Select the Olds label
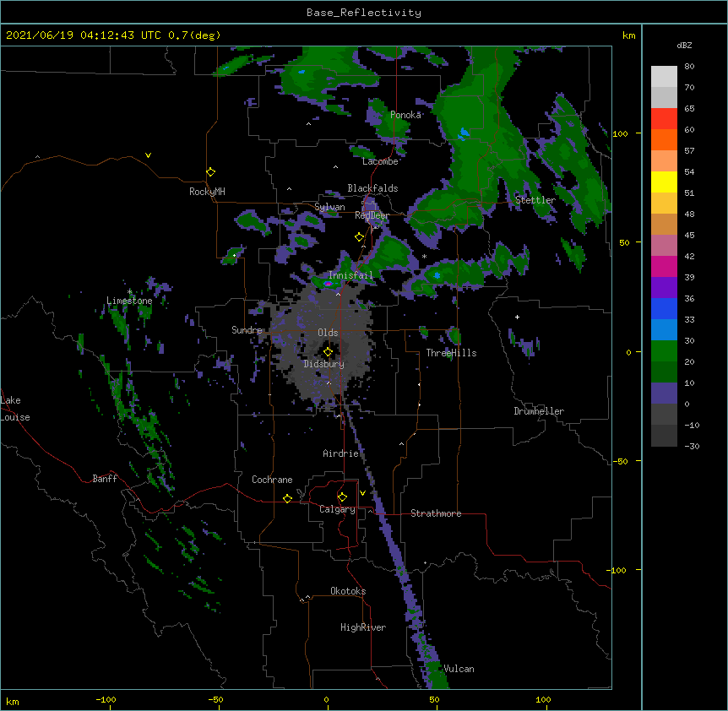 [x=328, y=333]
